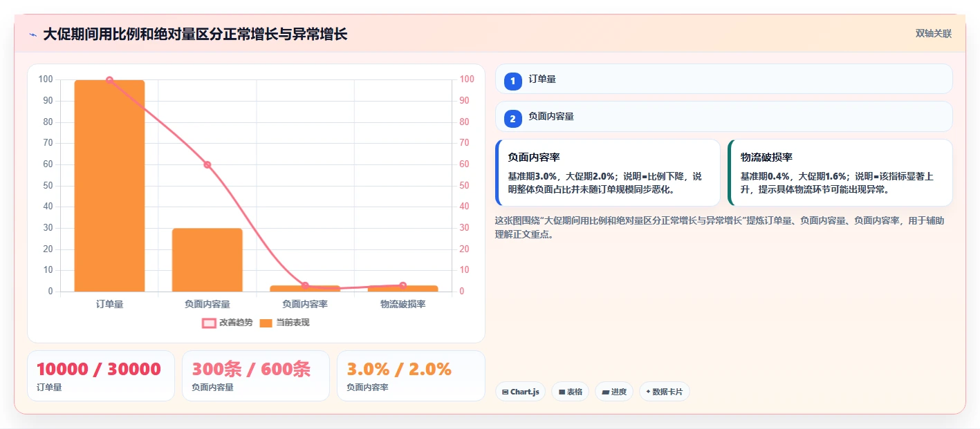
Task: Click the 负面内容量 x-axis label
Action: (x=207, y=304)
